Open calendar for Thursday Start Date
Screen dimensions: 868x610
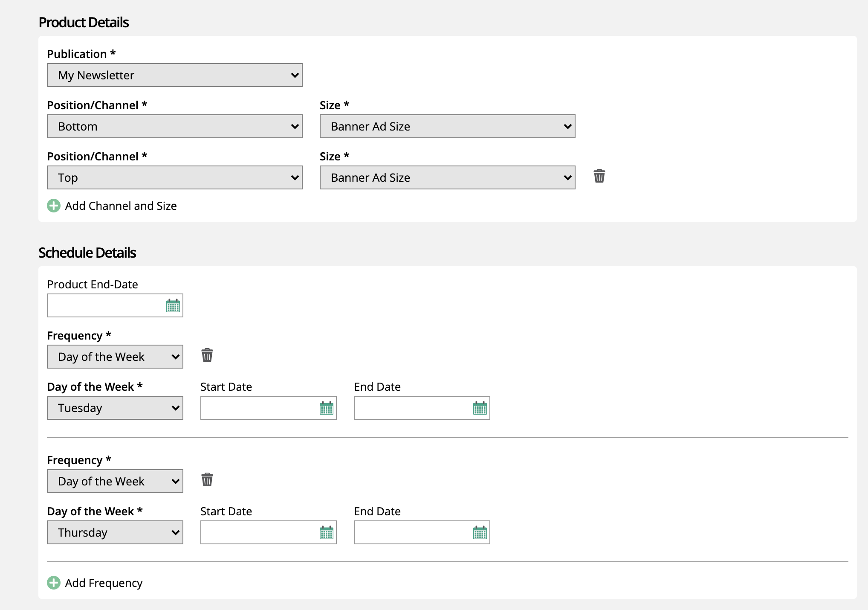[x=326, y=533]
